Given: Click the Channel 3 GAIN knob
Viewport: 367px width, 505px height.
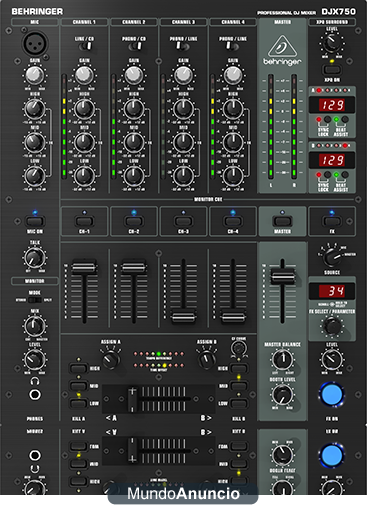Looking at the screenshot, I should 183,76.
